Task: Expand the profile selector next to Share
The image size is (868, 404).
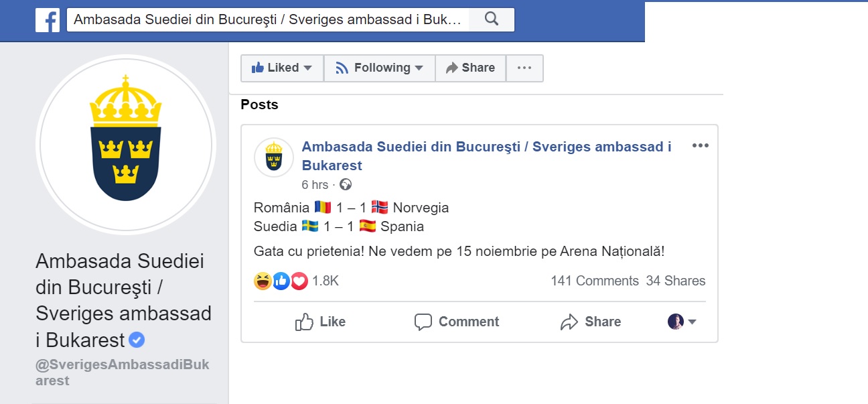Action: [682, 322]
